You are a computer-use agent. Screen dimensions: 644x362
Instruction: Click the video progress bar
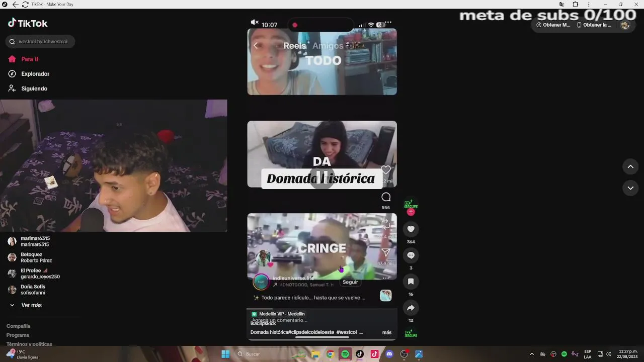click(x=322, y=309)
